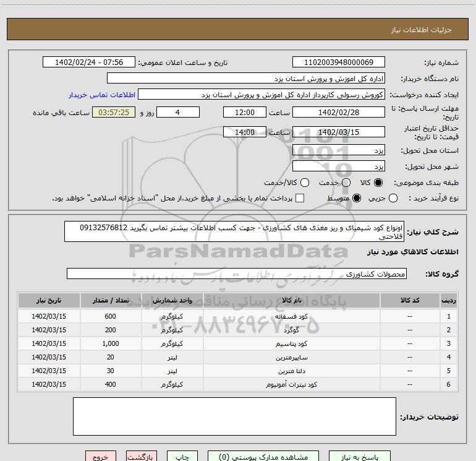Click quantity 600 in کود فسفاته row
The width and height of the screenshot is (476, 461).
click(x=111, y=316)
